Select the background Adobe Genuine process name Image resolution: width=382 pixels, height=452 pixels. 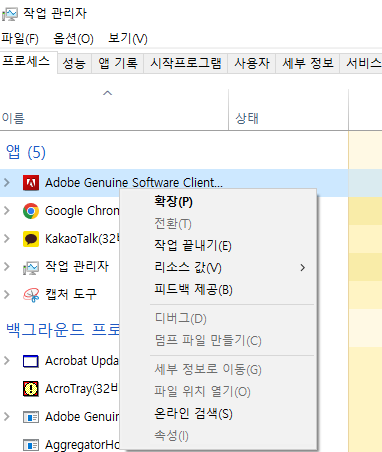point(82,417)
